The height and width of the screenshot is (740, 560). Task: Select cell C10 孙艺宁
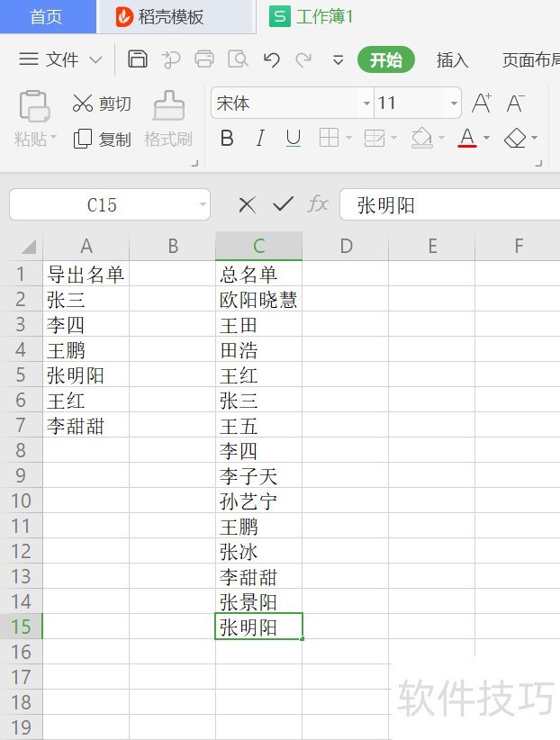[x=258, y=501]
